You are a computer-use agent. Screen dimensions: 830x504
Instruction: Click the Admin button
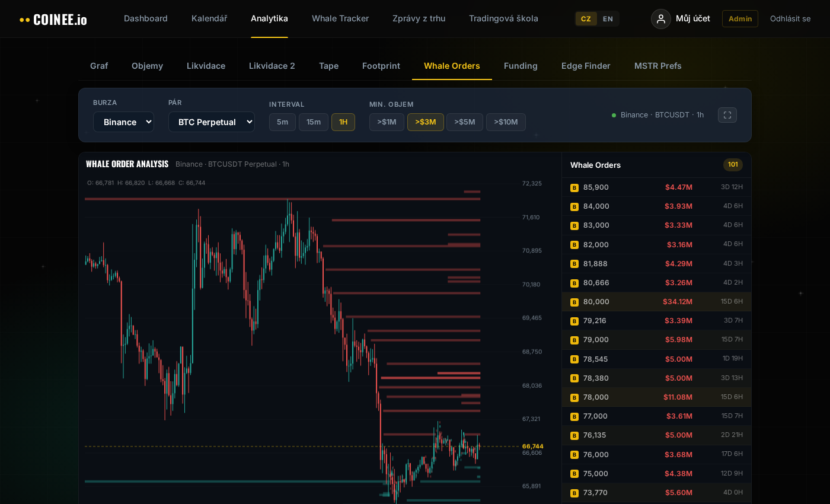(740, 18)
